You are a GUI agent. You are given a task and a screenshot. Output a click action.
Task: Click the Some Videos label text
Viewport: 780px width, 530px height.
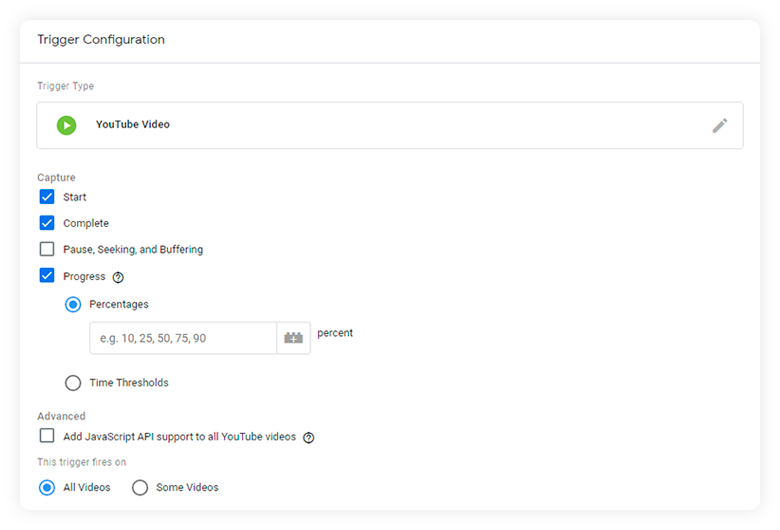click(x=187, y=488)
